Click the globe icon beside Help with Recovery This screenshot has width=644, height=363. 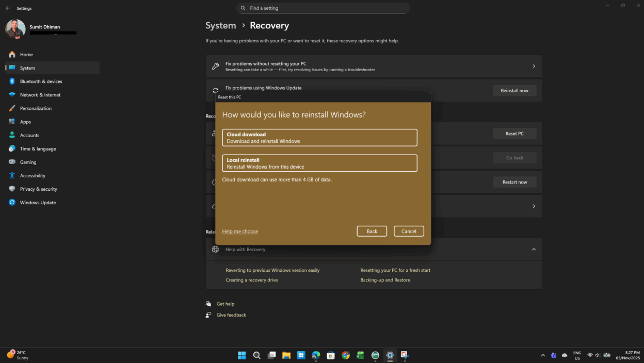[x=215, y=250]
